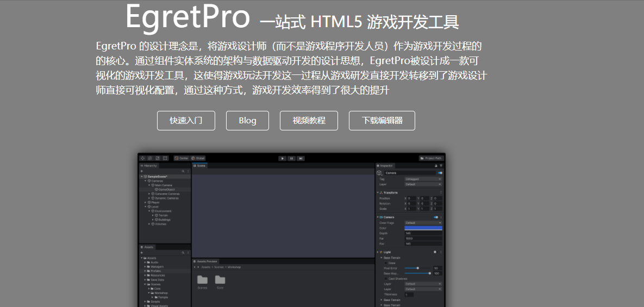Disable the Camera component switch
This screenshot has width=644, height=307.
(436, 217)
